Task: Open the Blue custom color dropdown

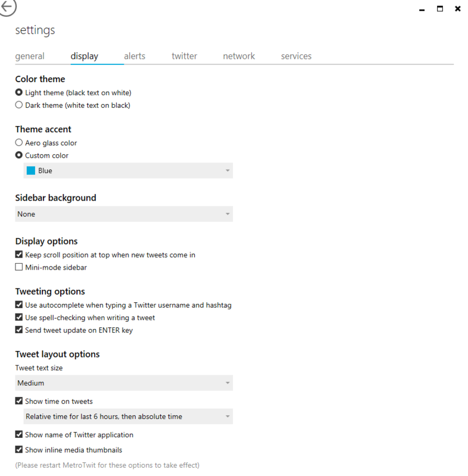Action: click(128, 171)
